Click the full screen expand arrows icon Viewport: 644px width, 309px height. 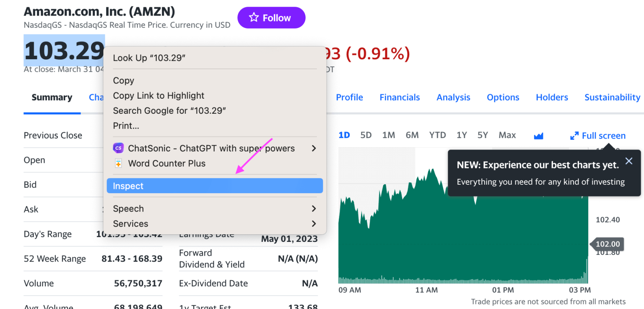(x=574, y=135)
